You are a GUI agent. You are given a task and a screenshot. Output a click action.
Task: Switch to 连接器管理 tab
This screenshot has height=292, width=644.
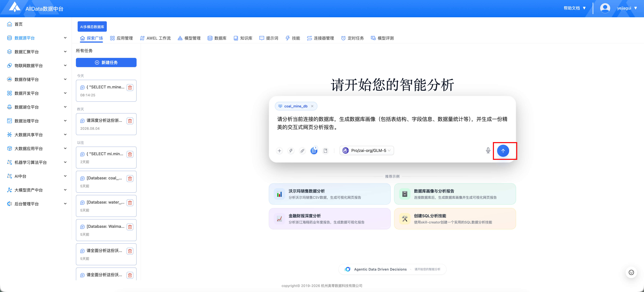321,38
